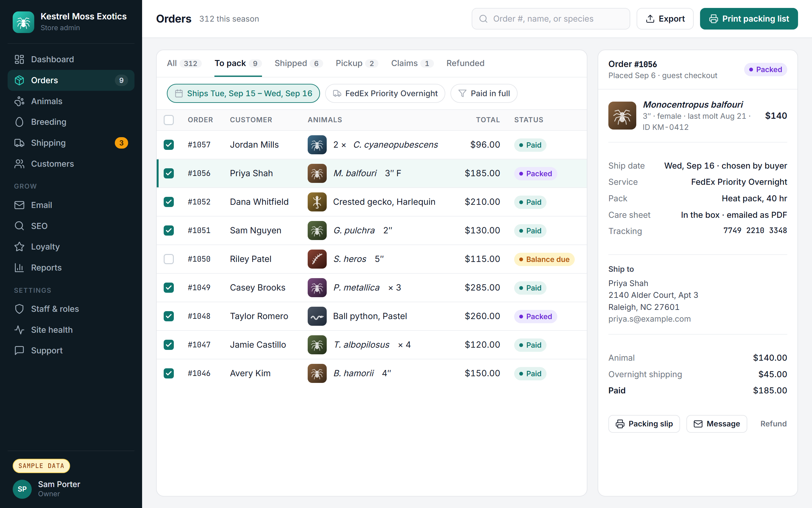This screenshot has width=812, height=508.
Task: Click the Monocentropus balfouri thumbnail
Action: pos(622,116)
